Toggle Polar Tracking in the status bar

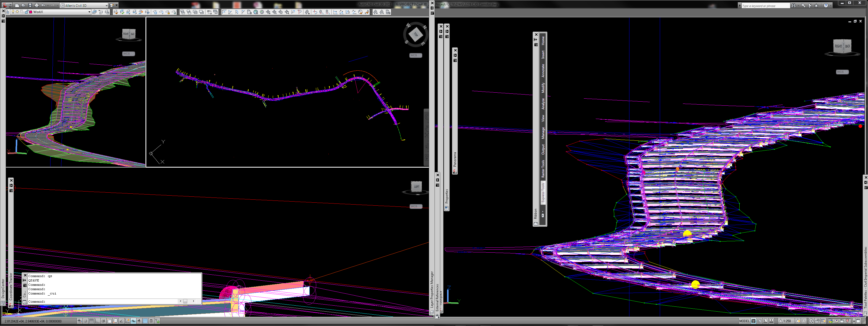pyautogui.click(x=103, y=321)
